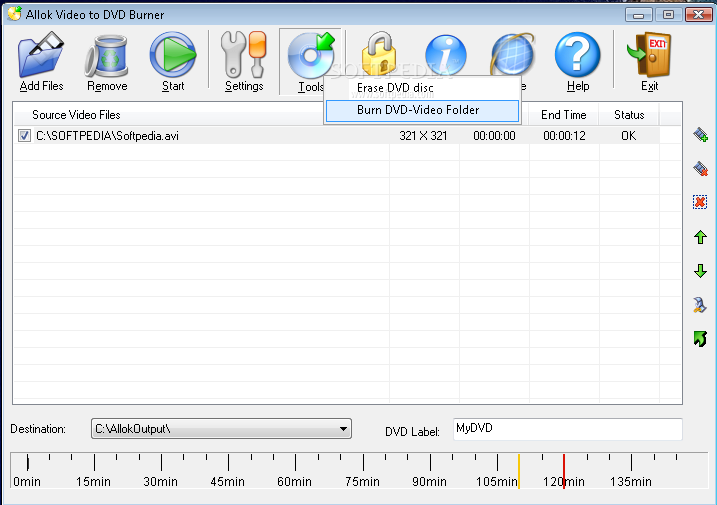Click the 00:00:00 start time cell
Screen dimensions: 717x505
pyautogui.click(x=494, y=136)
